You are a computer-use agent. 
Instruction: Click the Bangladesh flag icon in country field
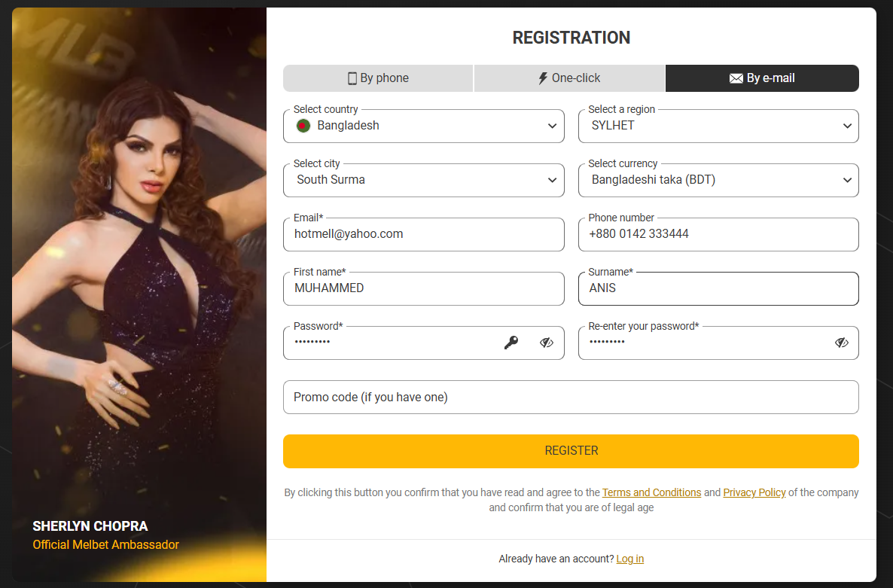pos(303,126)
